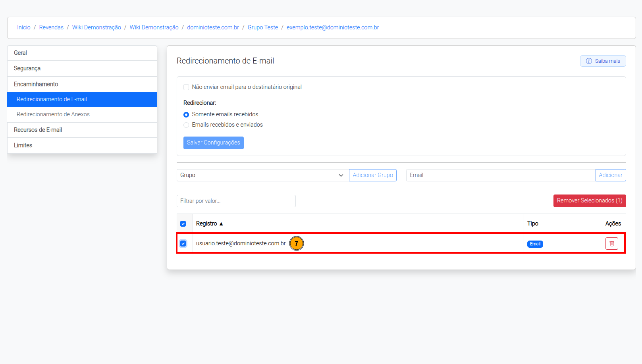Select Emails recebidos e enviados option
The width and height of the screenshot is (642, 364).
point(186,125)
